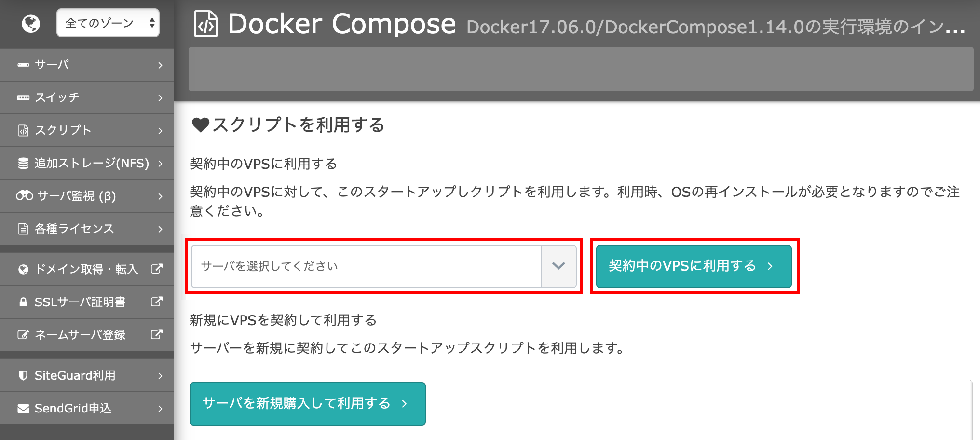Screen dimensions: 980x440
Task: Click the storage stack icon for 追加ストレージ(NFS)
Action: tap(23, 163)
